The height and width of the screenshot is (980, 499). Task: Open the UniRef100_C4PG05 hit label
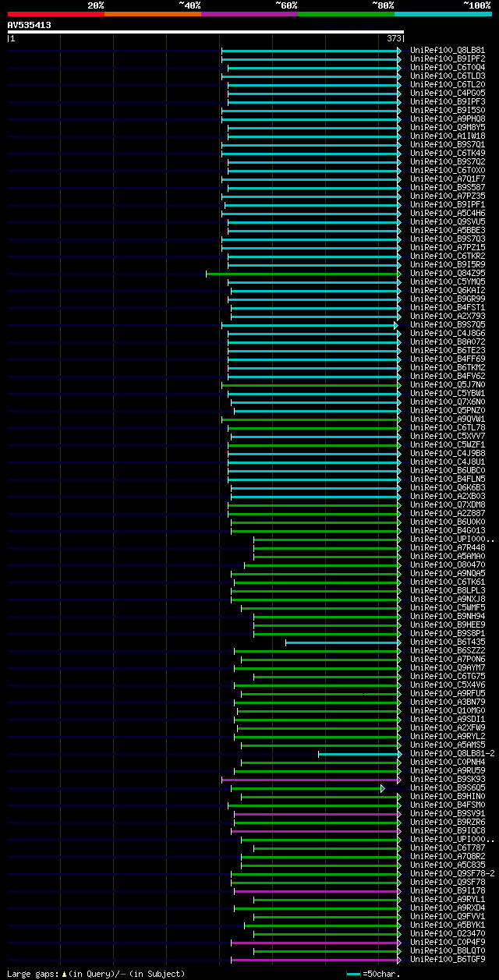pyautogui.click(x=448, y=94)
